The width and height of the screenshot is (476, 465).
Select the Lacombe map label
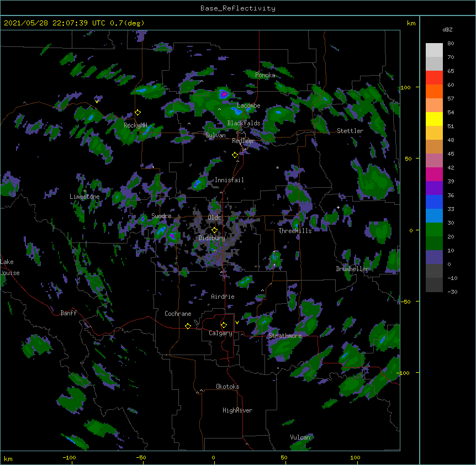(248, 105)
